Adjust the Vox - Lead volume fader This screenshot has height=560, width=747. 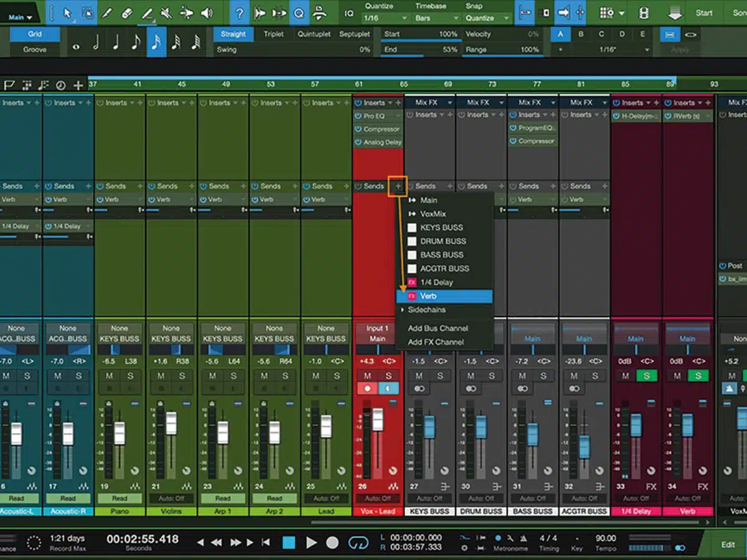point(378,420)
